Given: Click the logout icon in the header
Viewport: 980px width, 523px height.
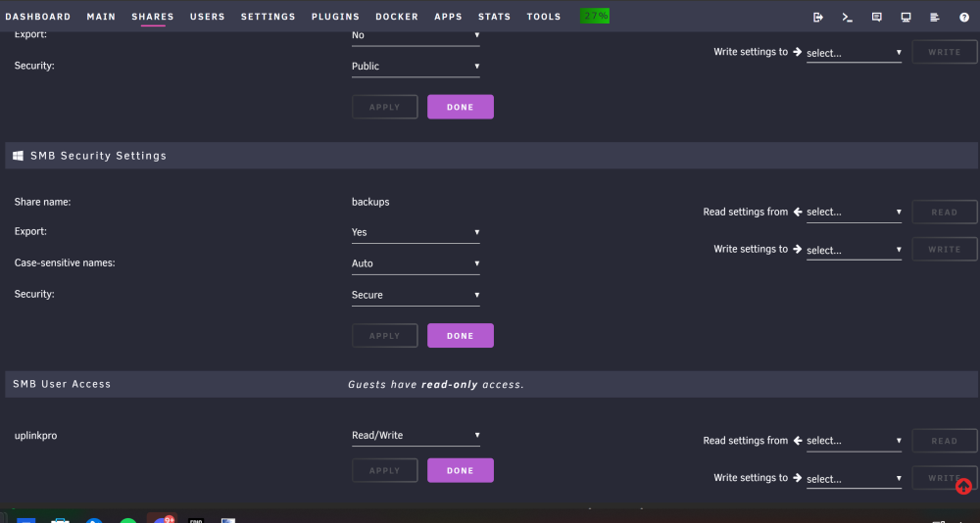Looking at the screenshot, I should point(818,18).
